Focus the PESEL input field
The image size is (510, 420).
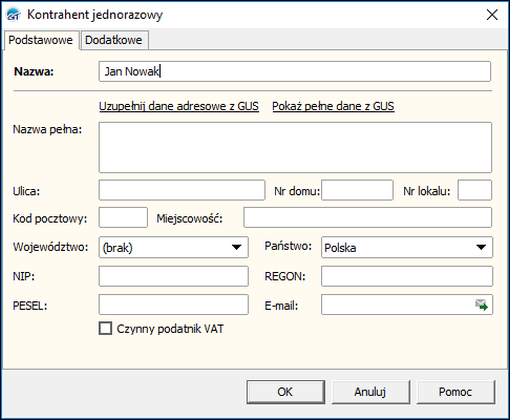pyautogui.click(x=174, y=305)
